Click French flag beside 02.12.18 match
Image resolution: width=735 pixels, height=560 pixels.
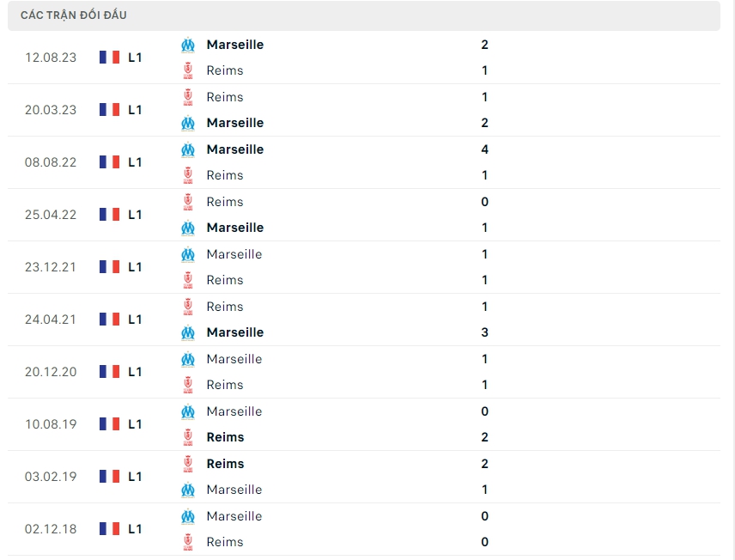pyautogui.click(x=109, y=529)
